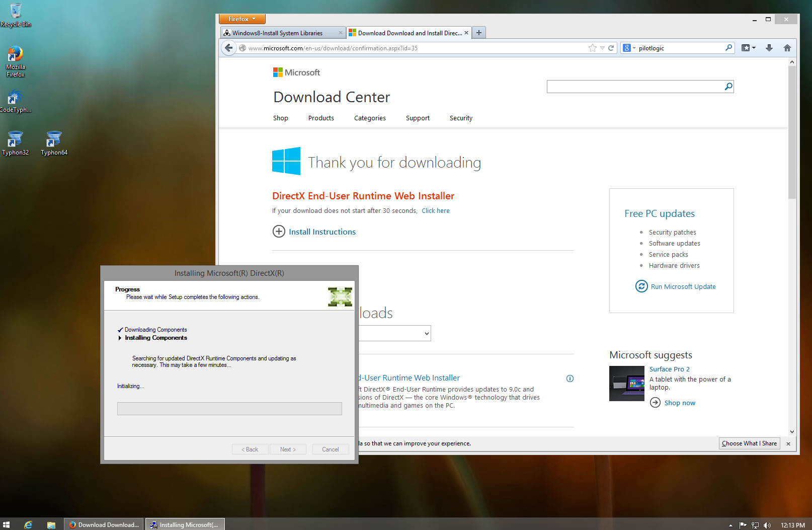812x530 pixels.
Task: Open the Recycle Bin desktop icon
Action: point(16,14)
